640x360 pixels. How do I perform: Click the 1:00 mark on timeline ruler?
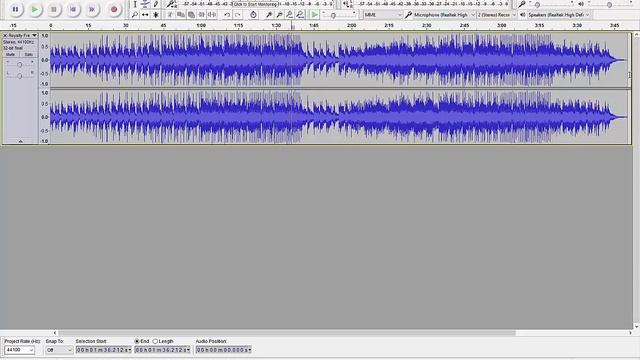click(201, 25)
